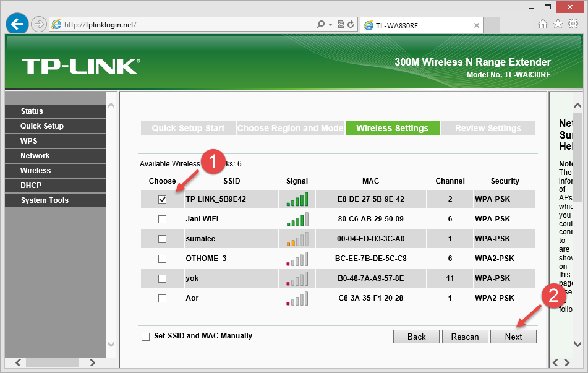Viewport: 588px width, 373px height.
Task: Open the Favorites star icon
Action: click(558, 24)
